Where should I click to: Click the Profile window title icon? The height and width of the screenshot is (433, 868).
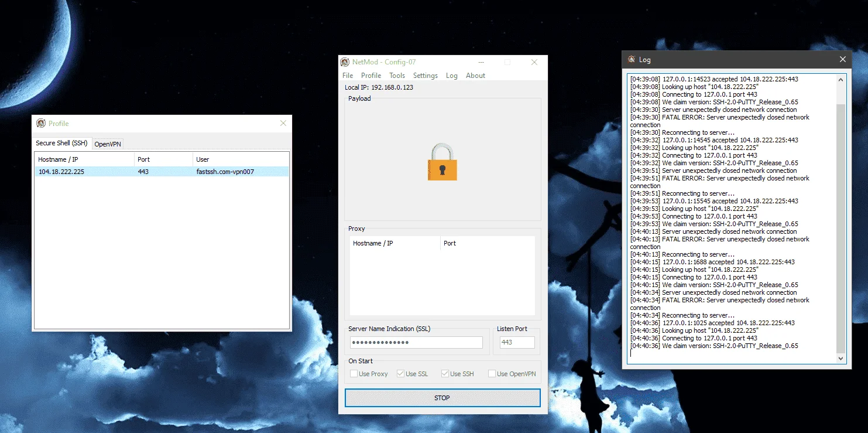click(x=41, y=124)
